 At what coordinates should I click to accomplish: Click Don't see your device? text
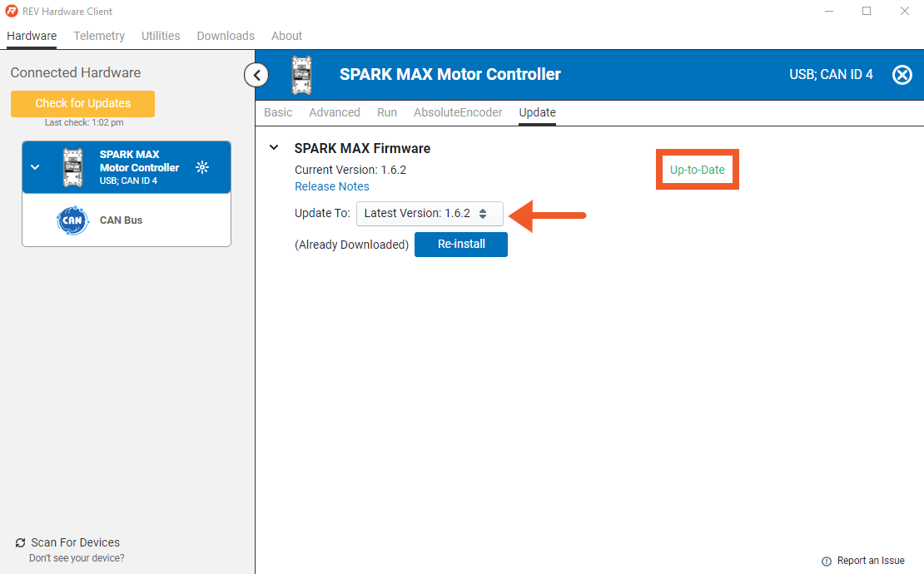point(77,558)
